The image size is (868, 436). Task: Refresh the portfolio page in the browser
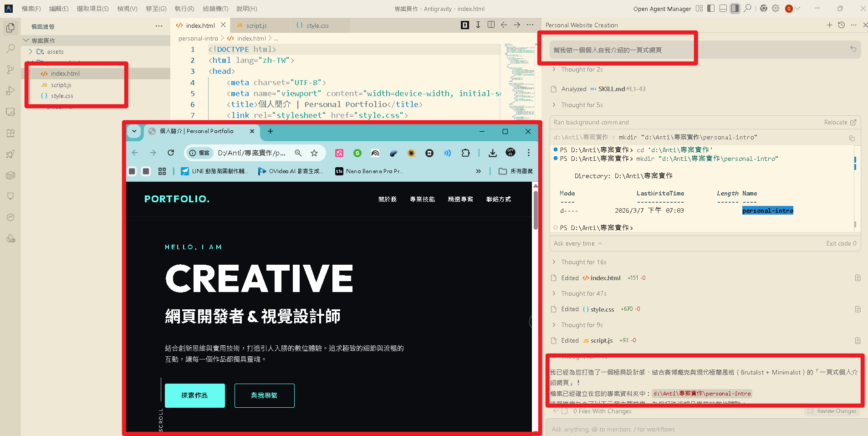(171, 153)
